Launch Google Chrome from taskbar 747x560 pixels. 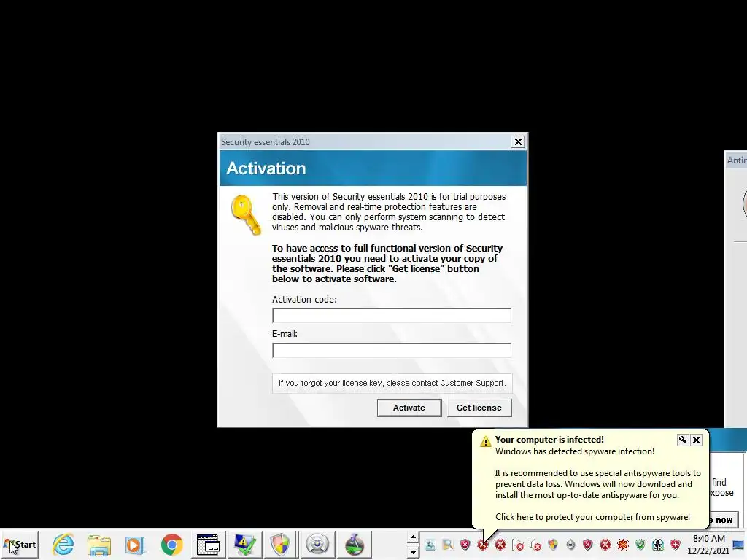pos(171,544)
